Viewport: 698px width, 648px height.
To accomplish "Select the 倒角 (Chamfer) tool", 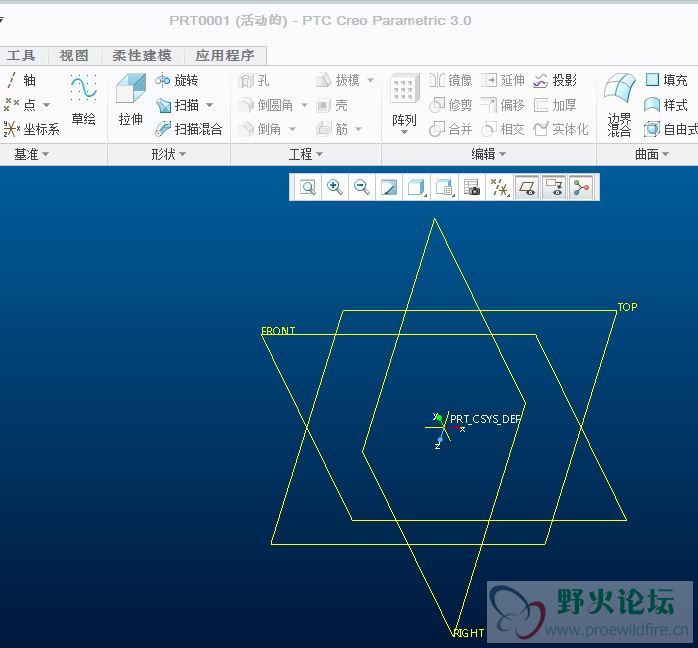I will [x=260, y=129].
